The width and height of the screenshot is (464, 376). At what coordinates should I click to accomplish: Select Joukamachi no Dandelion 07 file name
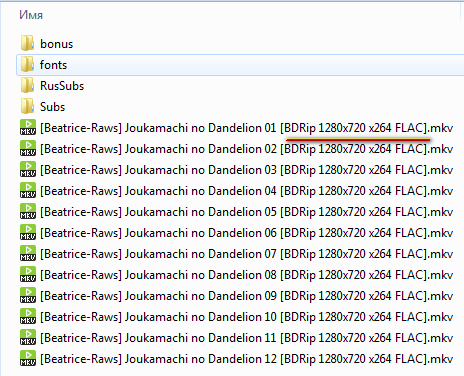246,254
